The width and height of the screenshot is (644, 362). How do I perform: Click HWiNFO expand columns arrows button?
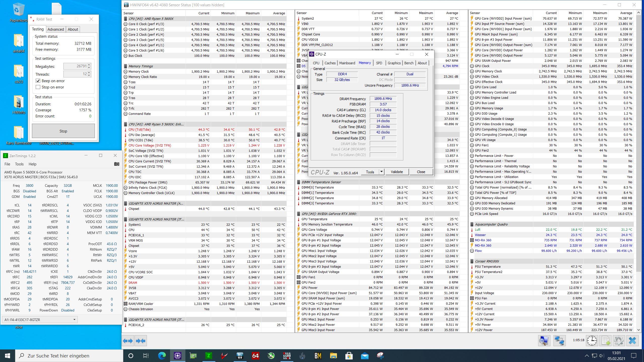click(x=128, y=341)
